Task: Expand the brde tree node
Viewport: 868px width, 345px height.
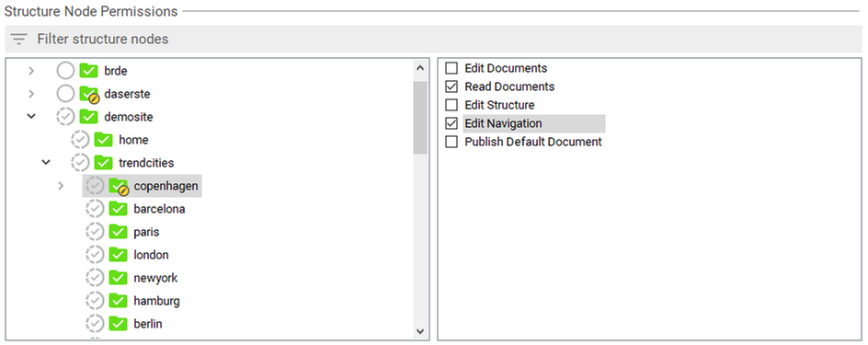Action: click(31, 71)
